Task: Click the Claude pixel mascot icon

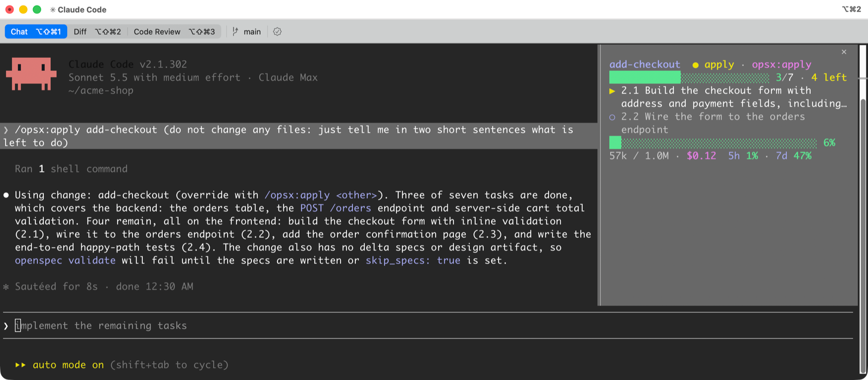Action: 31,74
